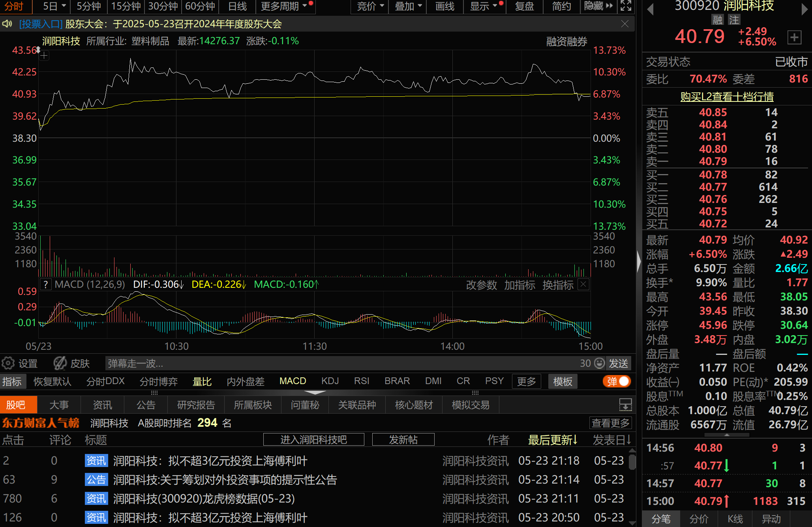Click the panel download/collapse icon
The width and height of the screenshot is (812, 527).
(x=625, y=405)
